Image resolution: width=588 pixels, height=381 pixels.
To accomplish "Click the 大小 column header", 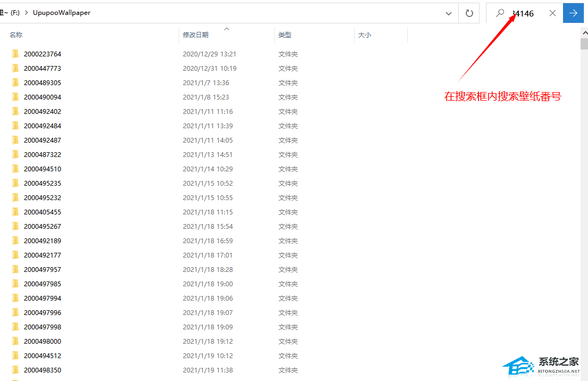I will click(x=365, y=35).
